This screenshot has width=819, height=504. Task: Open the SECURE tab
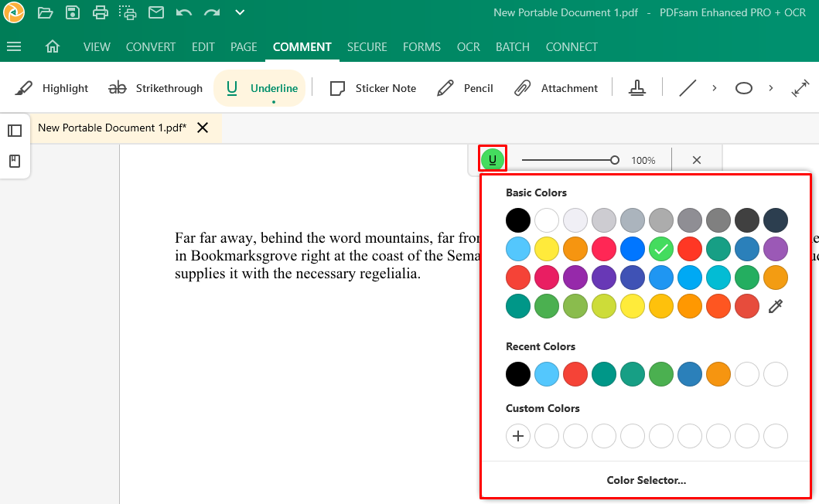click(x=367, y=47)
